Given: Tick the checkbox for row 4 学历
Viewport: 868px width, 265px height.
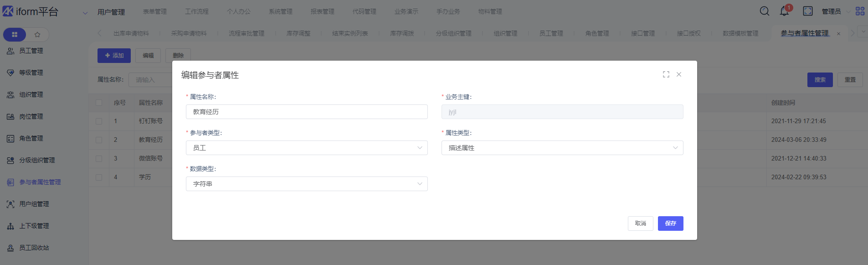Looking at the screenshot, I should pos(99,177).
